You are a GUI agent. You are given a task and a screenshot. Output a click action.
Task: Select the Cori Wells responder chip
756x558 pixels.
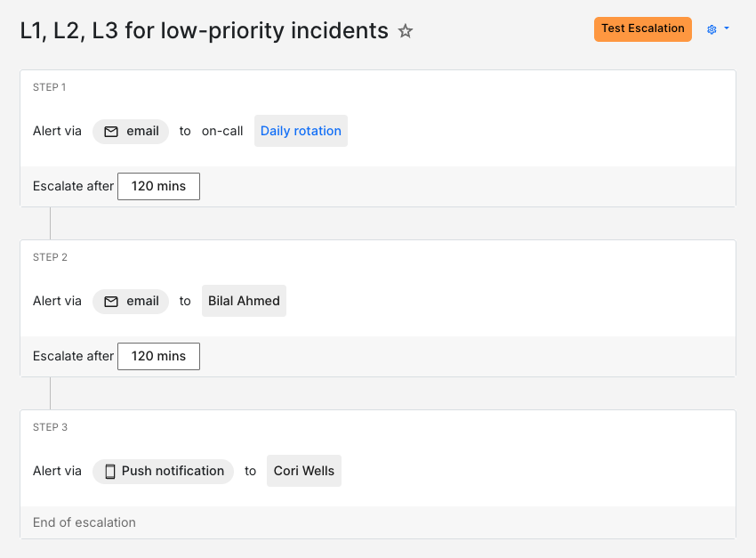point(303,471)
